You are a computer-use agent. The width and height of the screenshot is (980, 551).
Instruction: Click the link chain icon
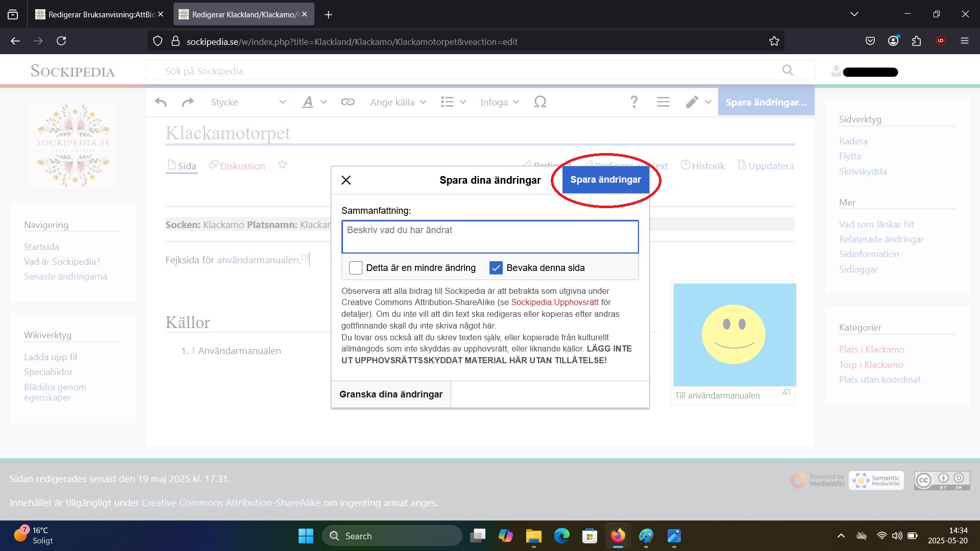coord(348,102)
